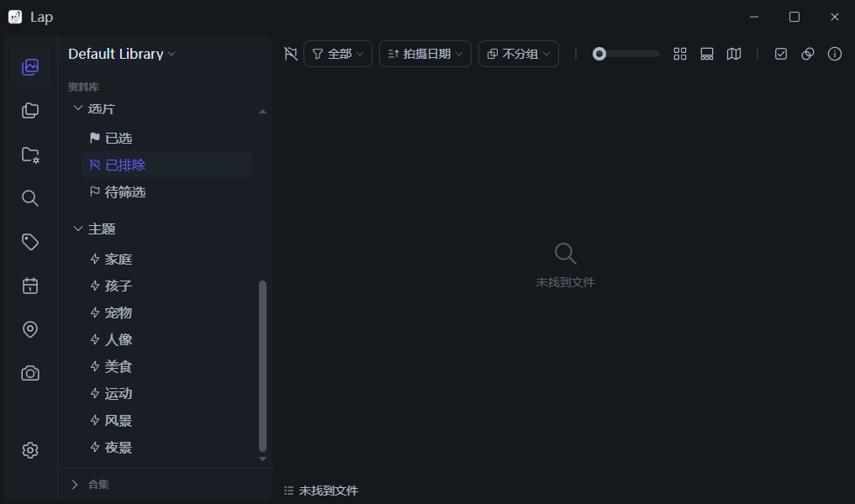Click the sidebar vertical scrollbar thumb
The image size is (855, 504).
tap(262, 366)
